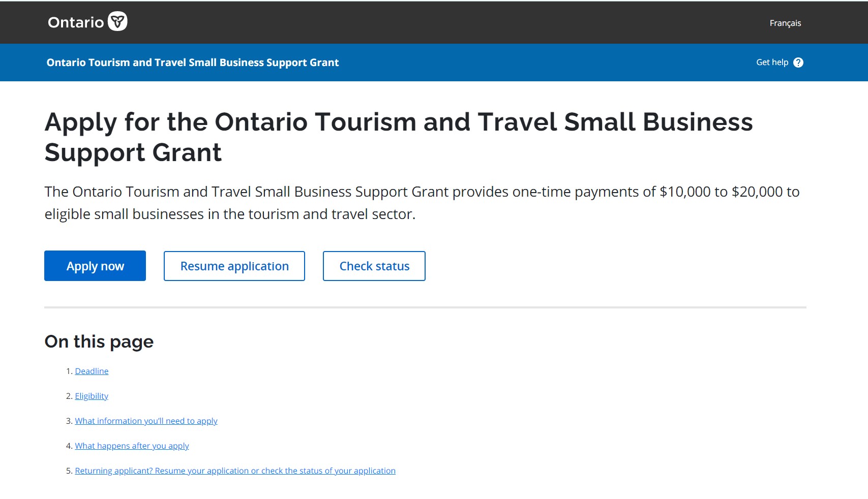Open What happens after you apply link
Screen dimensions: 868x499
click(x=132, y=446)
